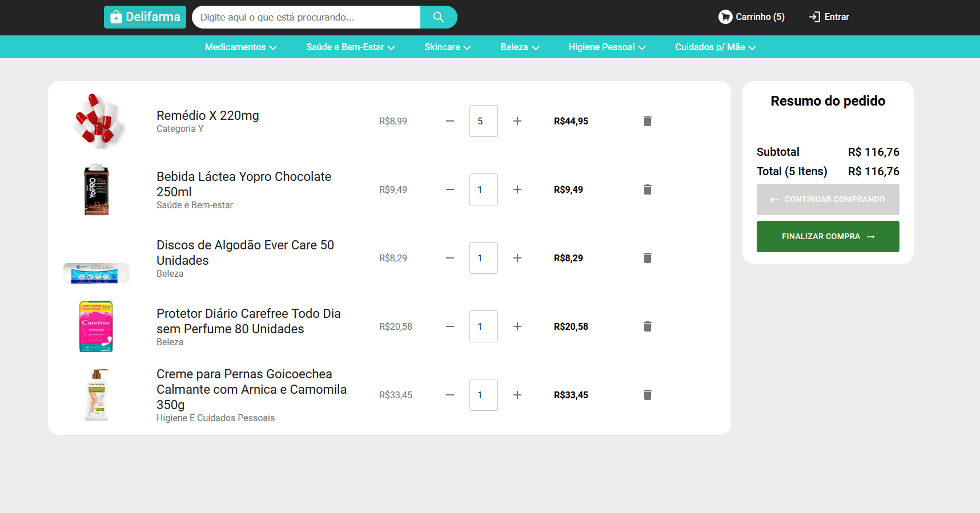Increase quantity of Creme para Pernas Goicoechea

tap(517, 395)
